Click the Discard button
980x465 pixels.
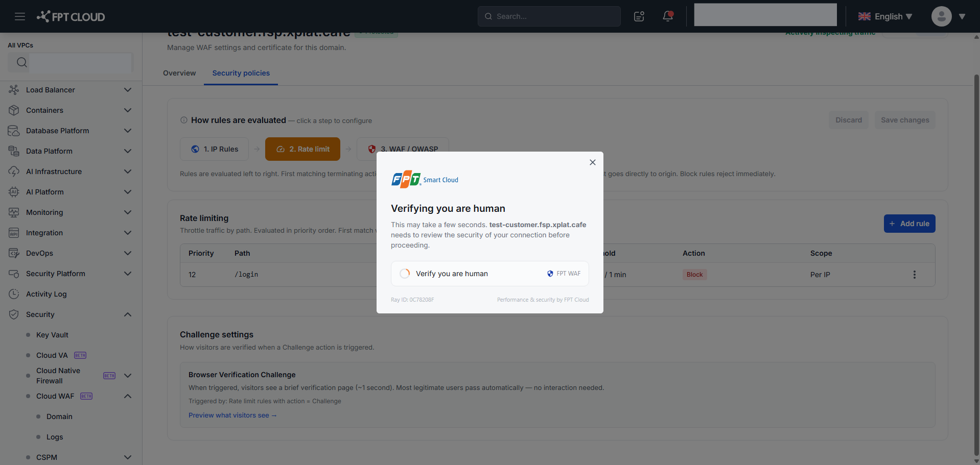tap(849, 120)
